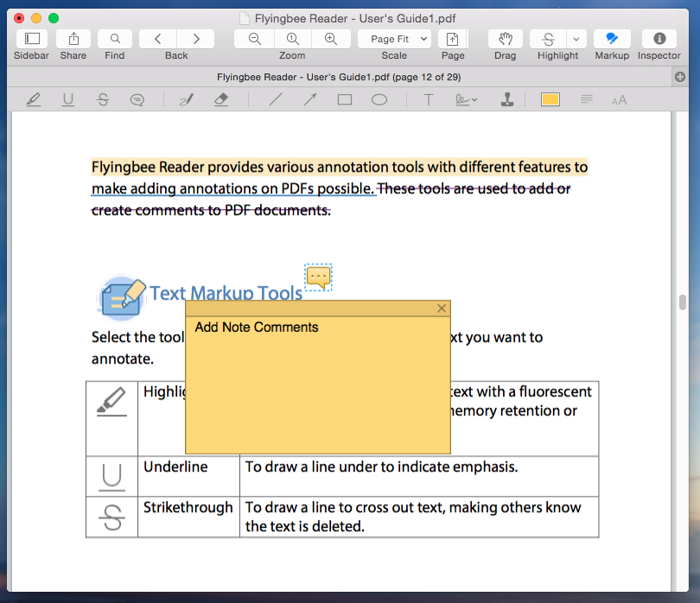Click the note comment icon on the page
Screen dimensions: 700x603
click(318, 277)
